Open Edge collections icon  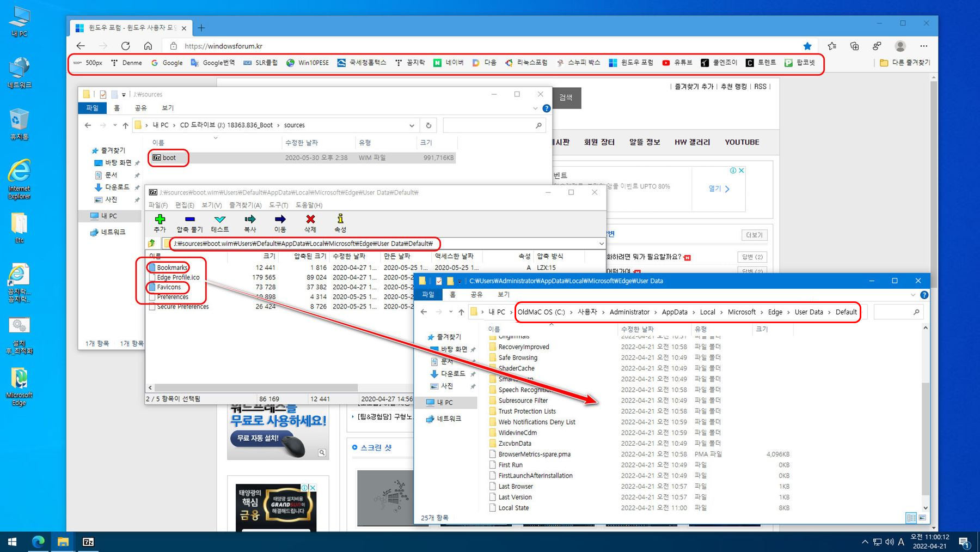pos(854,46)
